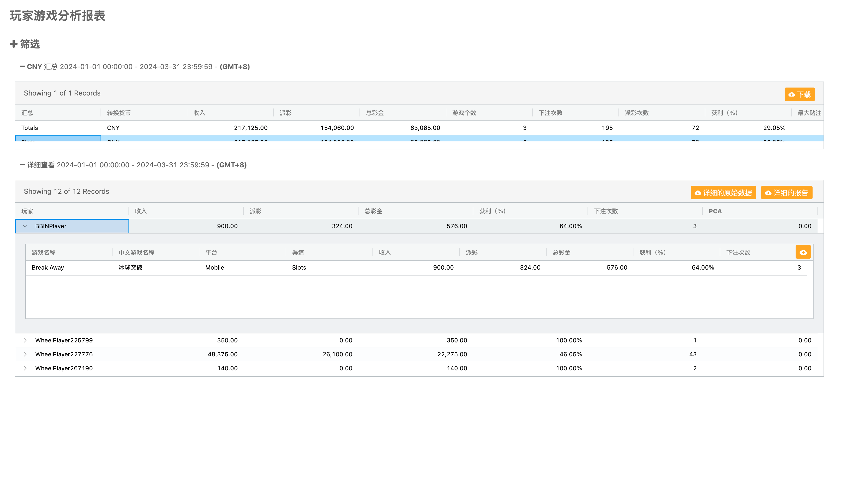Screen dimensions: 841x504
Task: Sort detail table by PCA column
Action: (x=715, y=211)
